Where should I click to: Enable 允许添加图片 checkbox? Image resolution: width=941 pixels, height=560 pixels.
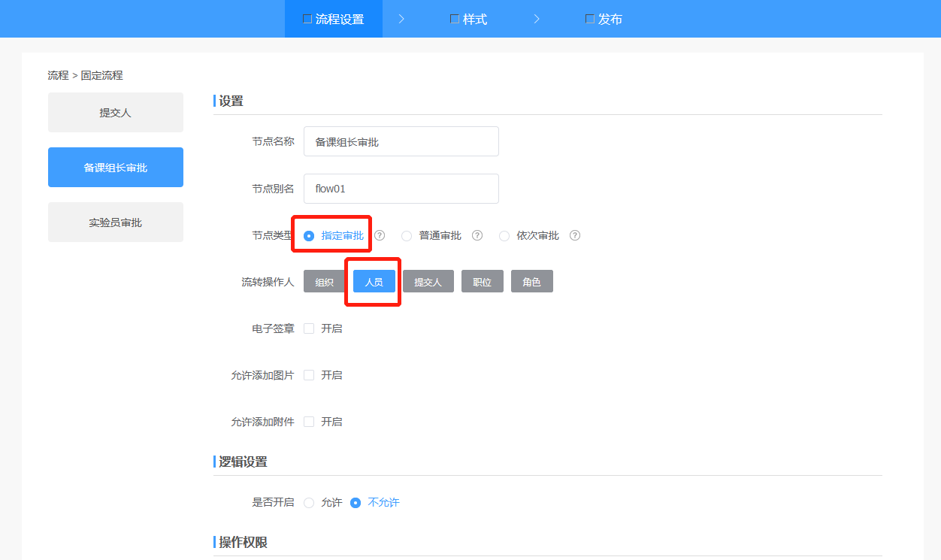[309, 375]
